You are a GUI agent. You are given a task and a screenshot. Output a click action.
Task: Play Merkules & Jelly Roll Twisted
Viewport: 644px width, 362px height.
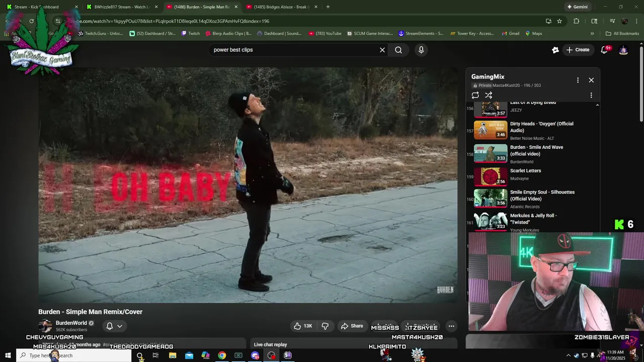point(533,222)
